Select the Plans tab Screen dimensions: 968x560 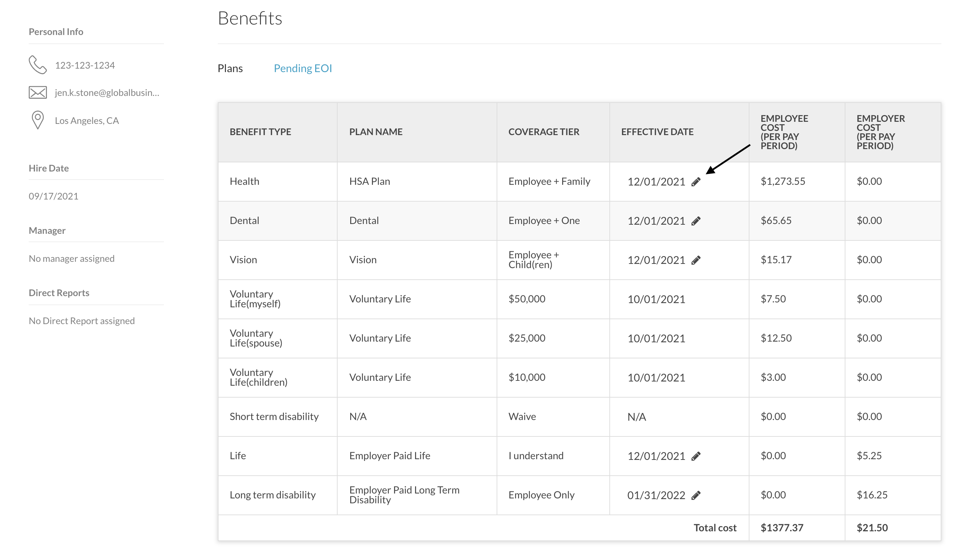[x=230, y=68]
